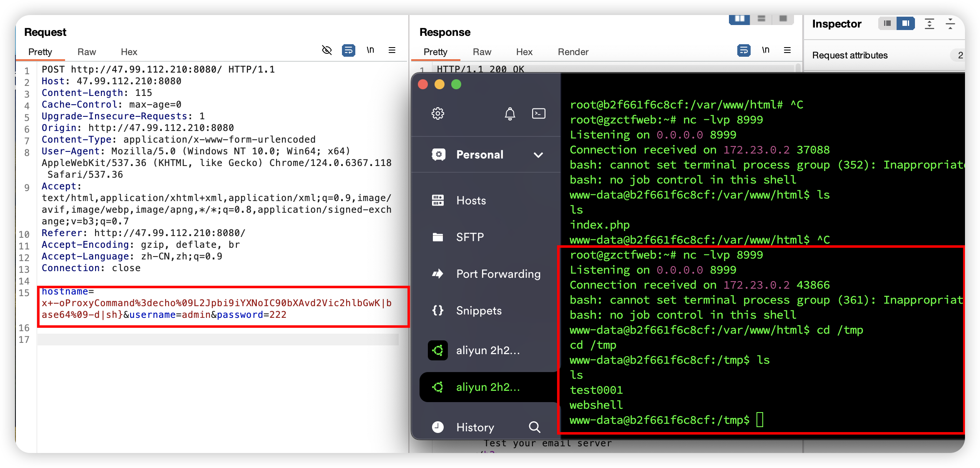This screenshot has width=980, height=468.
Task: Click the search magnifier icon beside History
Action: pyautogui.click(x=535, y=427)
